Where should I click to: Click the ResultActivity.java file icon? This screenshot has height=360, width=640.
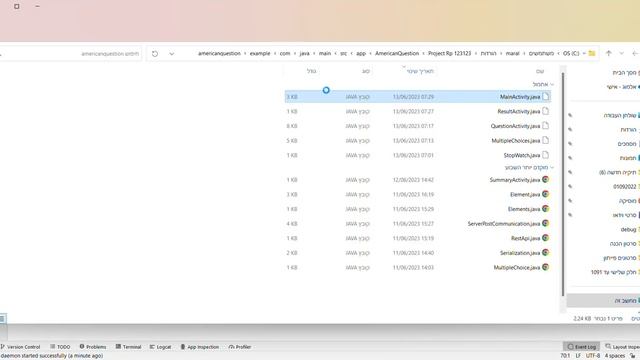coord(546,111)
